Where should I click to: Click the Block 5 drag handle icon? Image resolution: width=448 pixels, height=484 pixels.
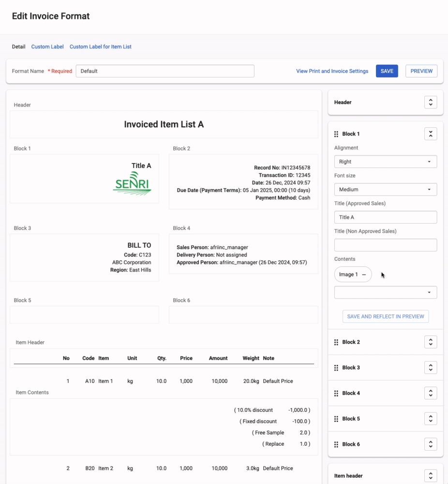pyautogui.click(x=336, y=419)
